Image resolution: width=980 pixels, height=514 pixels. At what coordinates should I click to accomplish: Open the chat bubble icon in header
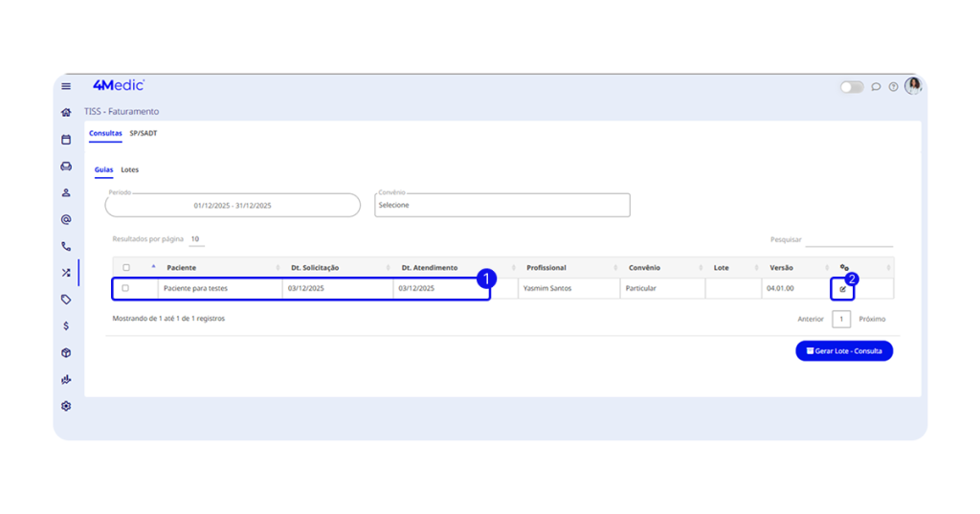click(876, 87)
